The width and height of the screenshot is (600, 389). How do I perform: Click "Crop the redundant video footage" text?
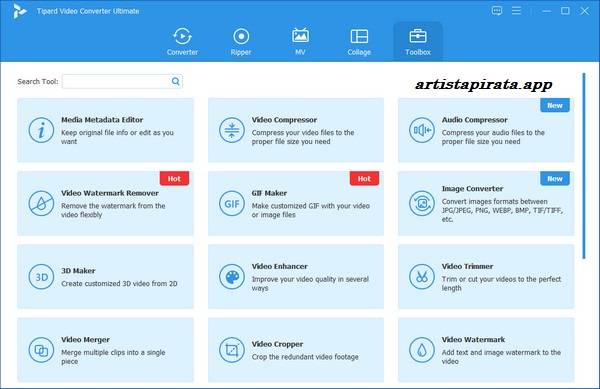tap(305, 357)
